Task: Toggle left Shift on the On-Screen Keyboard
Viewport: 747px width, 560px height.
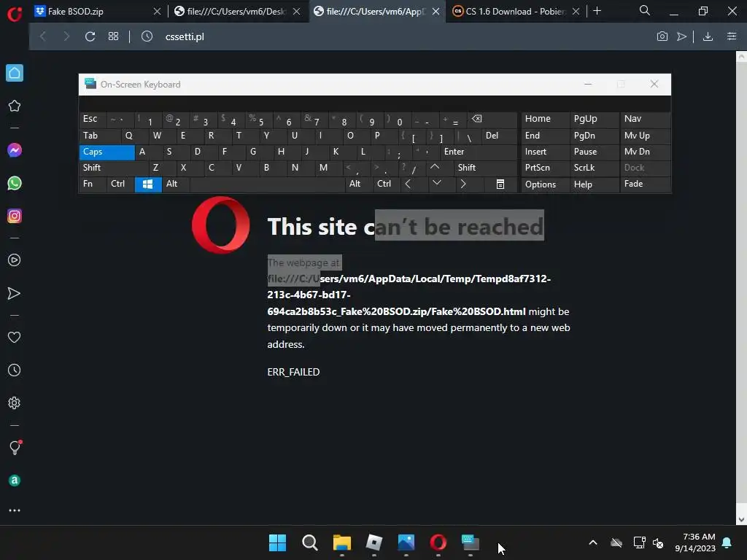Action: (113, 168)
